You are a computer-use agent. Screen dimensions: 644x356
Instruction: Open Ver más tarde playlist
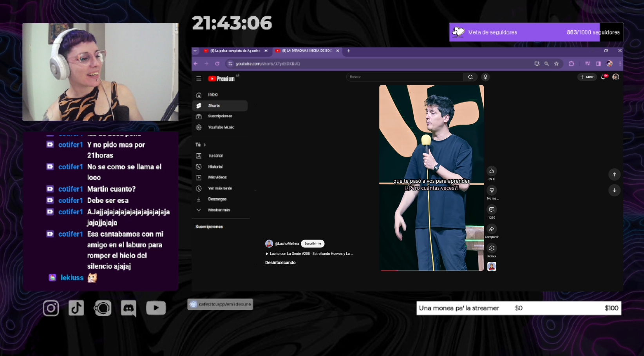(x=220, y=188)
